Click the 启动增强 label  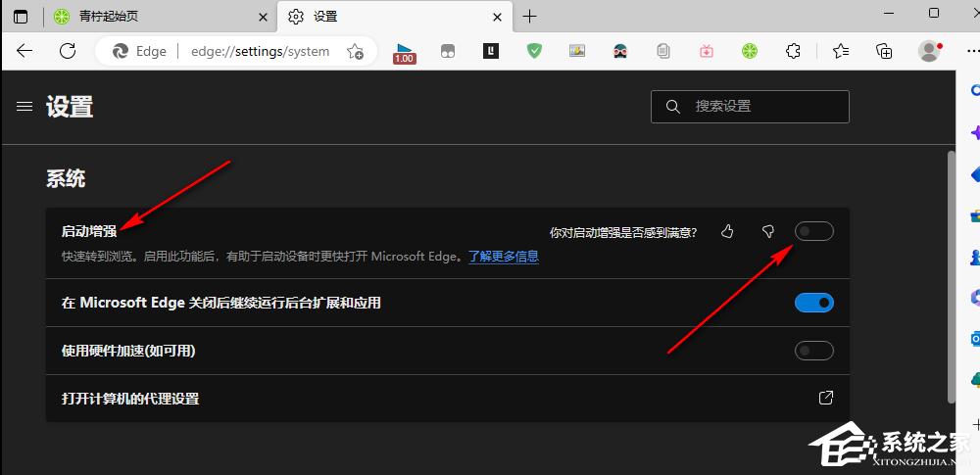click(x=89, y=231)
